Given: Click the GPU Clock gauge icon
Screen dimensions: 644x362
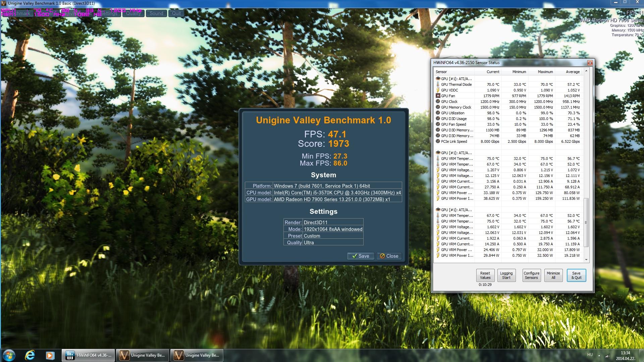Looking at the screenshot, I should coord(438,102).
